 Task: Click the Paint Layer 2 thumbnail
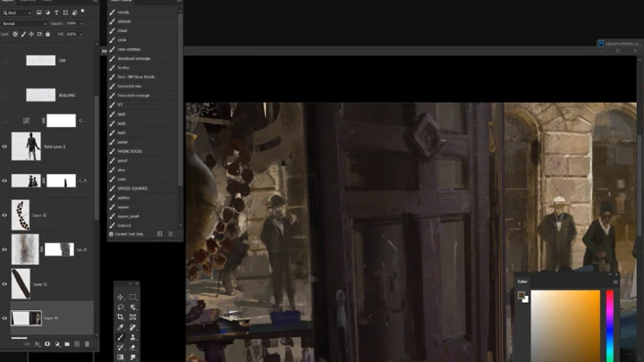pyautogui.click(x=26, y=146)
